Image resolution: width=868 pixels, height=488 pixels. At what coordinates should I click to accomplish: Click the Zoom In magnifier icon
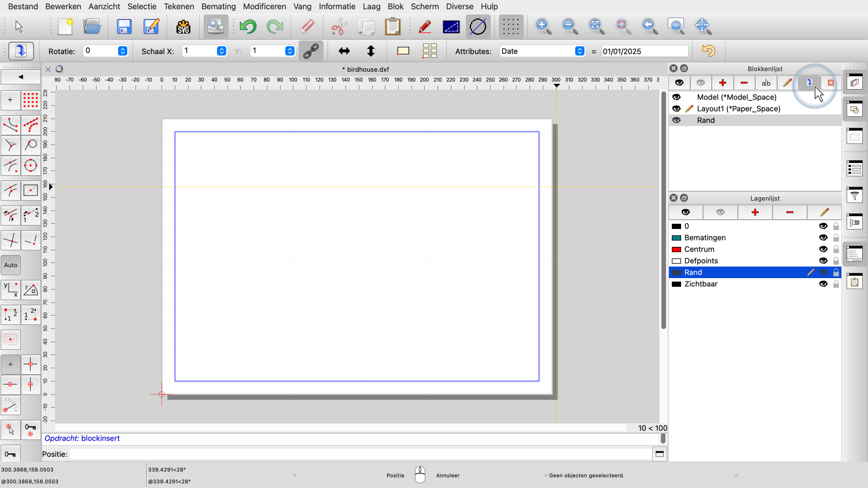[543, 25]
